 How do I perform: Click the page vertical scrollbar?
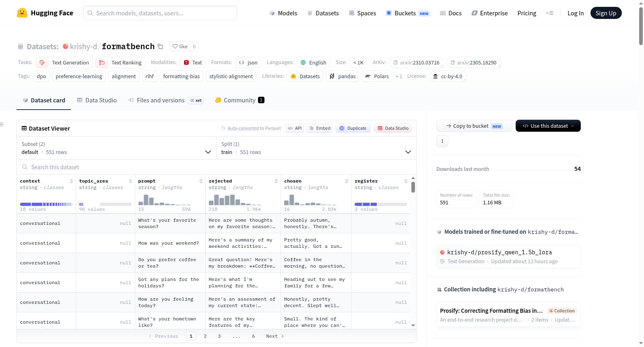(641, 26)
